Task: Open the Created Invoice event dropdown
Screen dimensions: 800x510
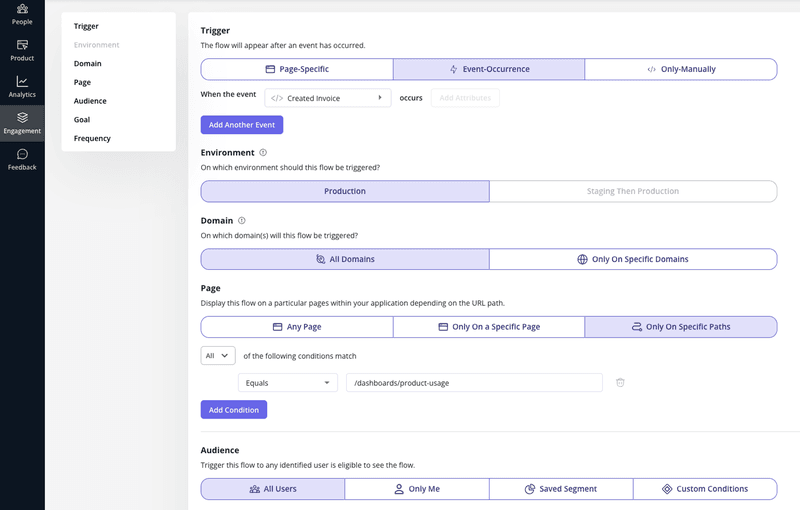Action: click(327, 98)
